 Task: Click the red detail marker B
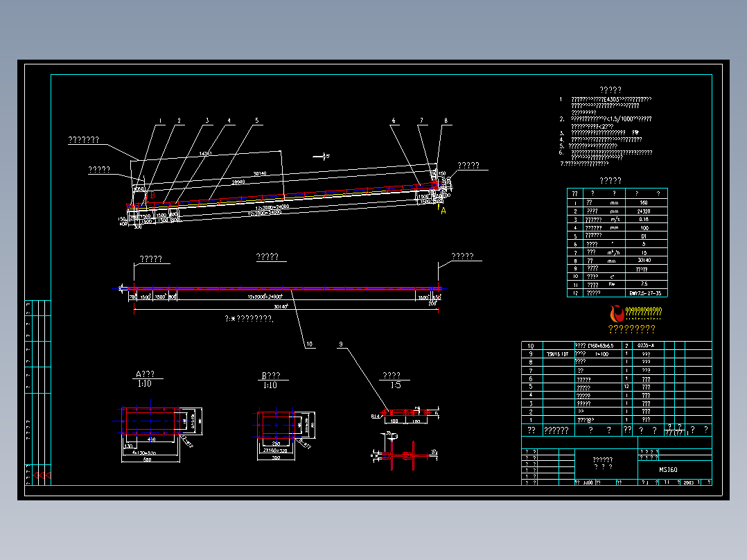click(152, 195)
